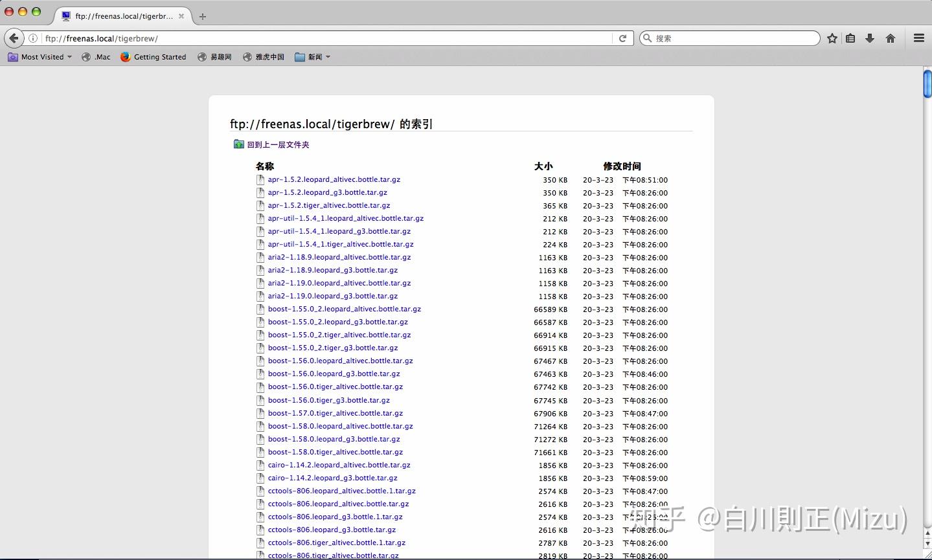
Task: Open the Firefox hamburger menu
Action: point(919,38)
